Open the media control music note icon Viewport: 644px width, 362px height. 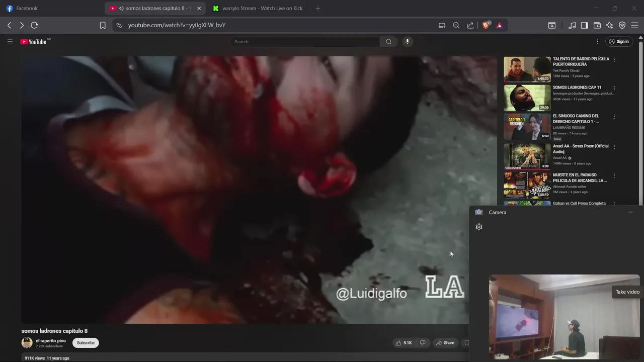tap(572, 25)
